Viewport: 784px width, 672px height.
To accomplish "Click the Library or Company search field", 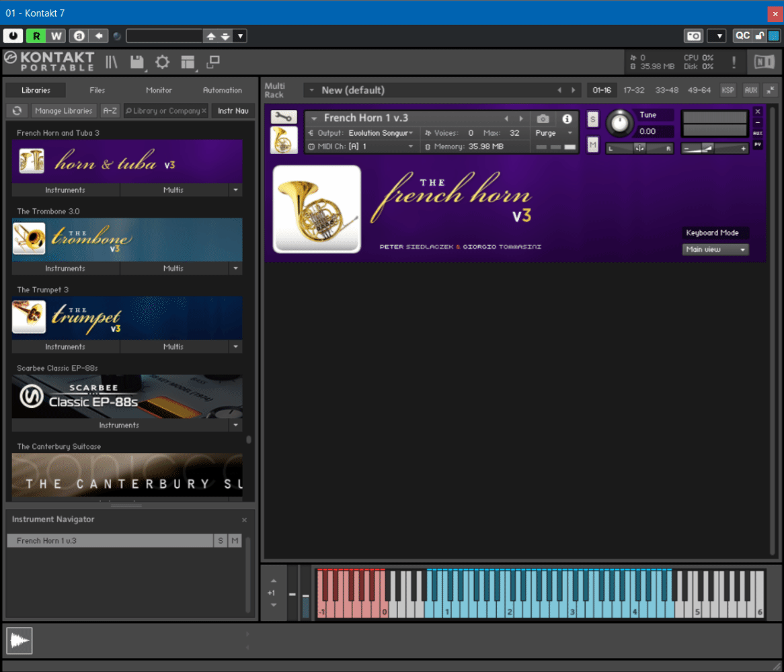I will coord(165,110).
